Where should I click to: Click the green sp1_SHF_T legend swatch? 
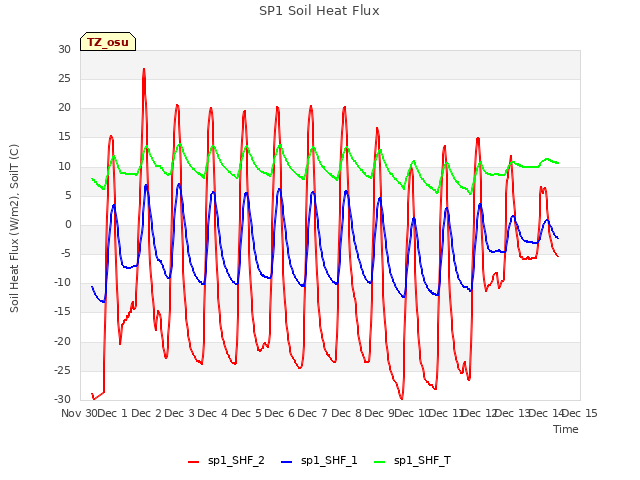pyautogui.click(x=380, y=462)
